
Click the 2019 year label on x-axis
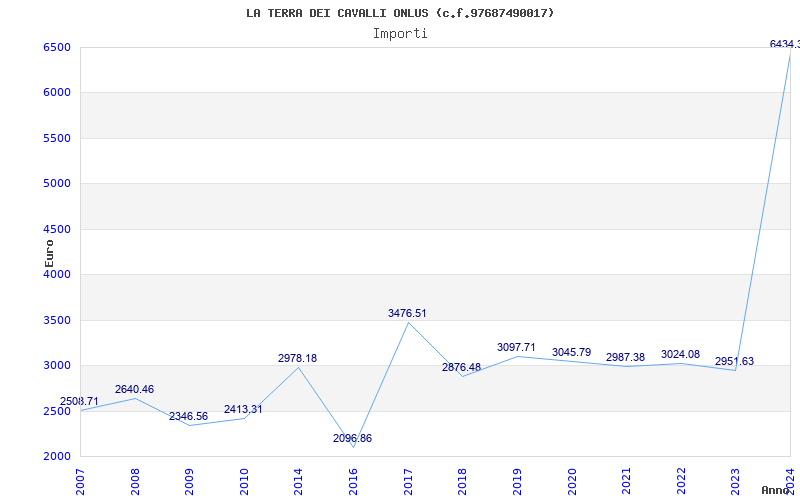point(517,482)
